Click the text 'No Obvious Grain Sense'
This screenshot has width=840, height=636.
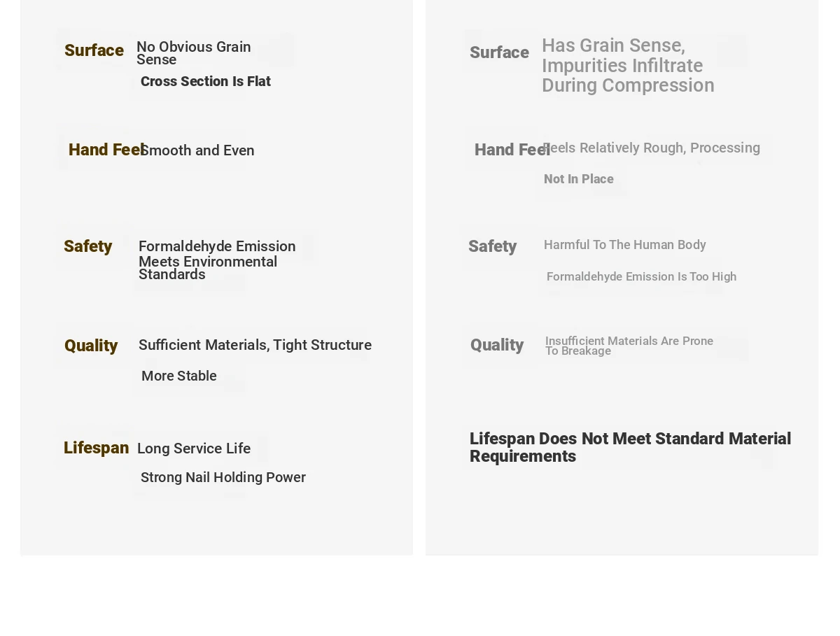pyautogui.click(x=194, y=53)
